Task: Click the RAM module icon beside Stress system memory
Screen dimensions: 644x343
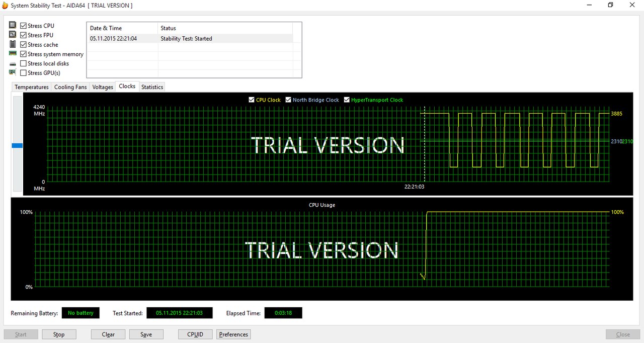Action: (13, 53)
